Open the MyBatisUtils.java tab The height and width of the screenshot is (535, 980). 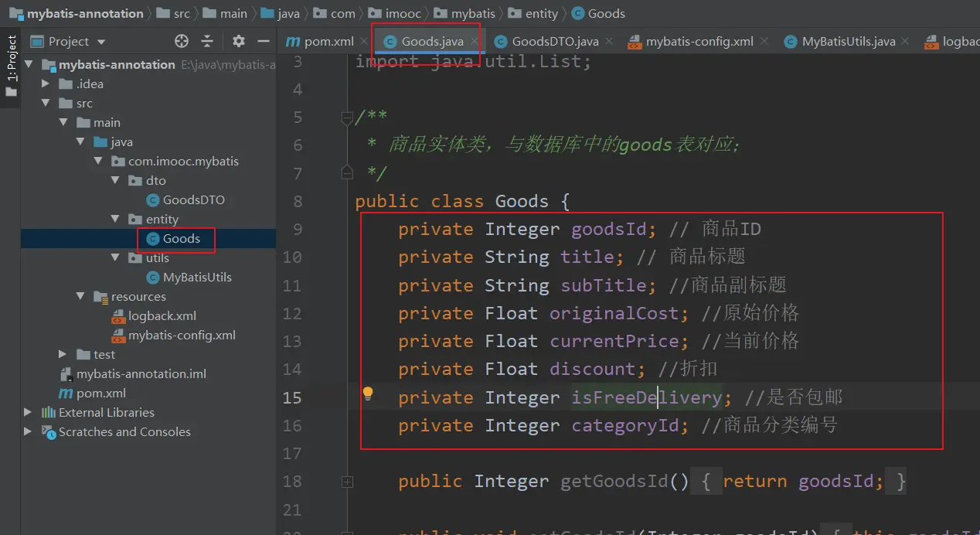(x=848, y=42)
